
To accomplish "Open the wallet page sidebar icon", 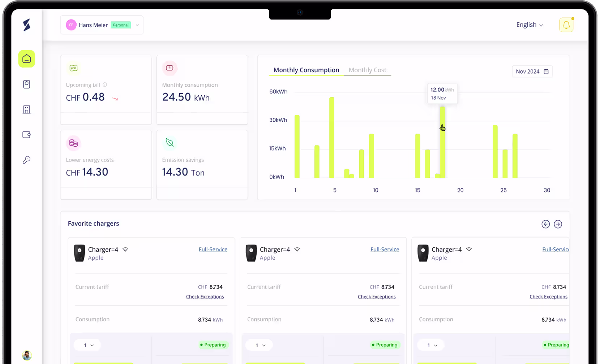I will pos(27,135).
